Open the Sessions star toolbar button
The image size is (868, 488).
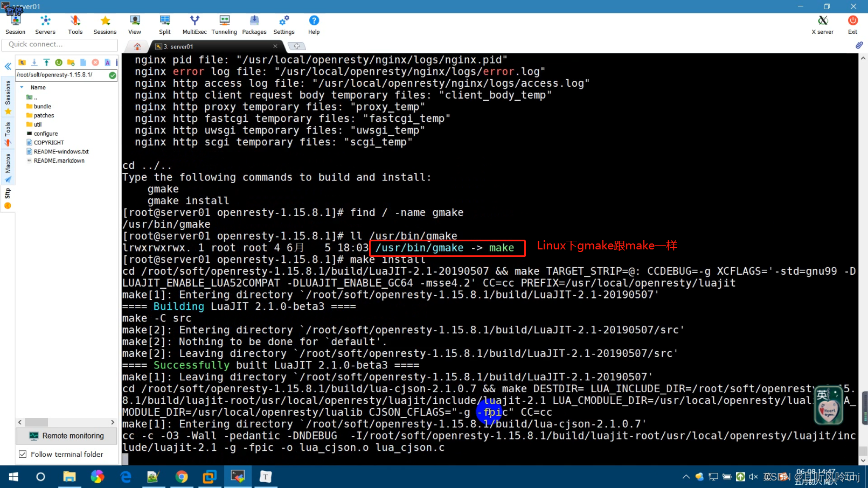105,25
